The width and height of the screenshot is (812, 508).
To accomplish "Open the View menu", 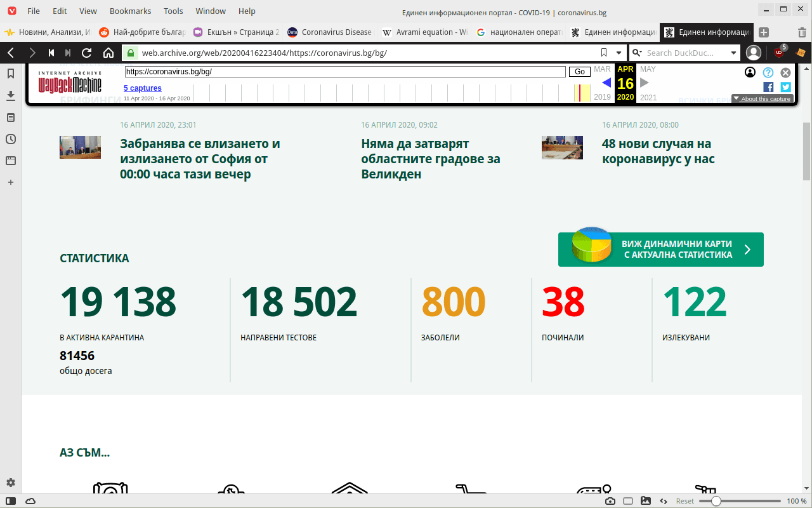I will 88,11.
